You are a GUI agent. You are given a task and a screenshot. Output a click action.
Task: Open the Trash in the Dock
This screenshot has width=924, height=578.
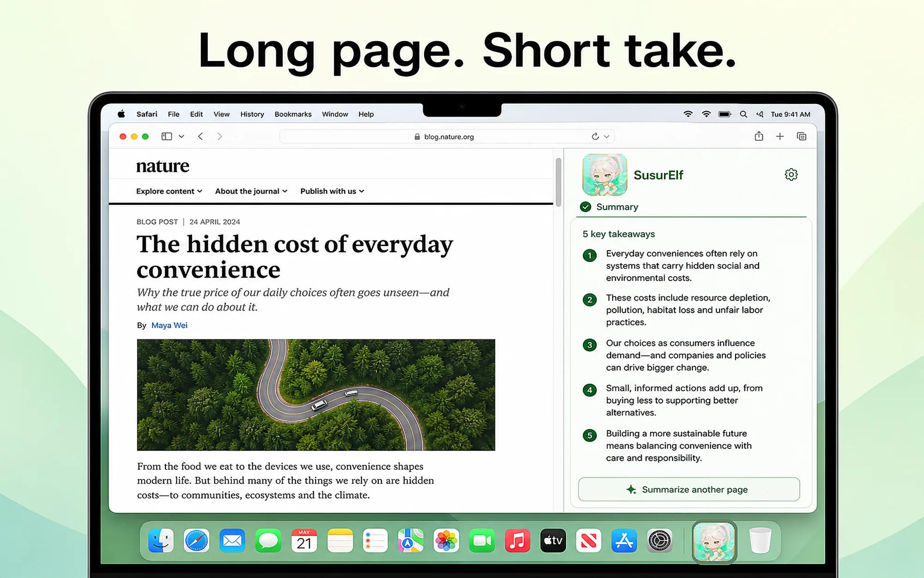760,541
